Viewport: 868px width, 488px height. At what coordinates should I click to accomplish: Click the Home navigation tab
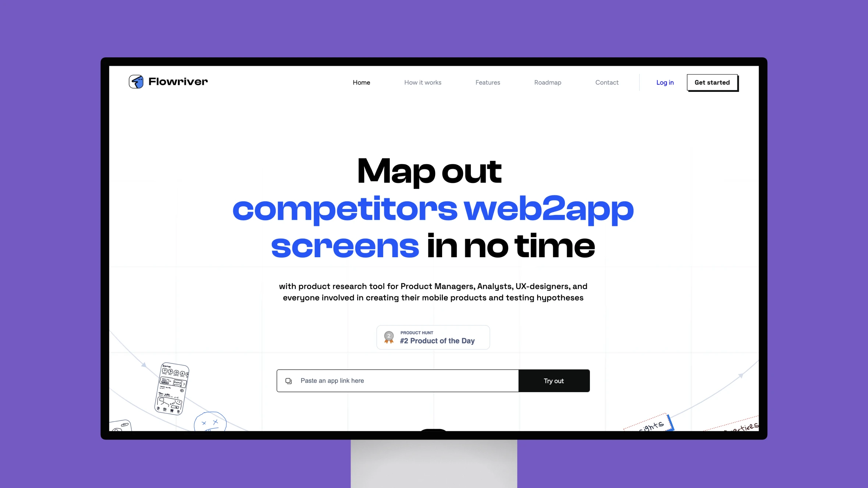click(x=361, y=82)
